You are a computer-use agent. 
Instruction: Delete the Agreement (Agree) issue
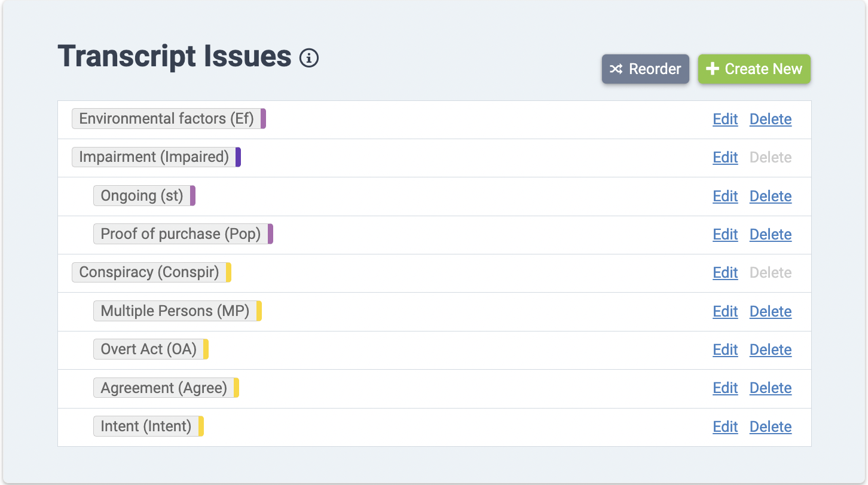click(770, 388)
